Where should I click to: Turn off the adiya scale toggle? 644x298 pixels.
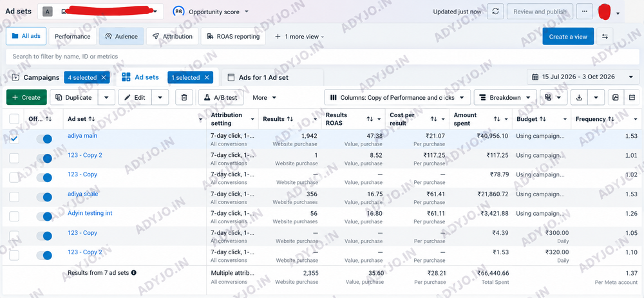pos(44,197)
